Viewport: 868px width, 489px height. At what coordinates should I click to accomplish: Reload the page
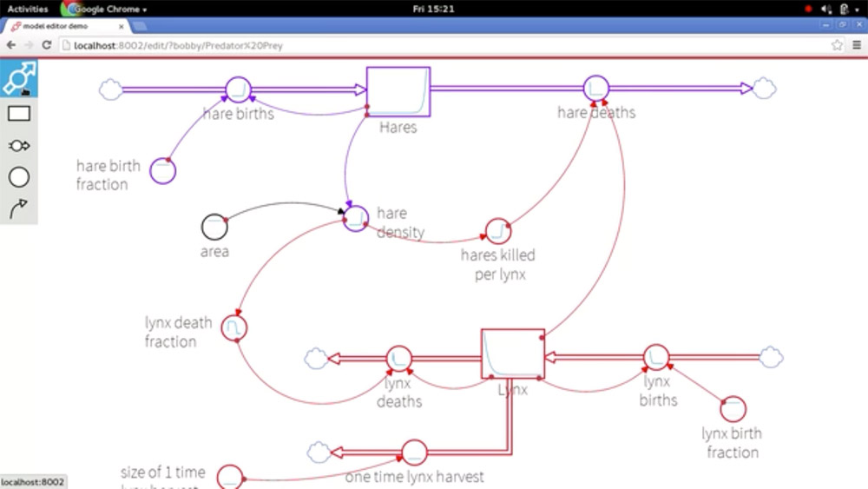click(x=47, y=45)
